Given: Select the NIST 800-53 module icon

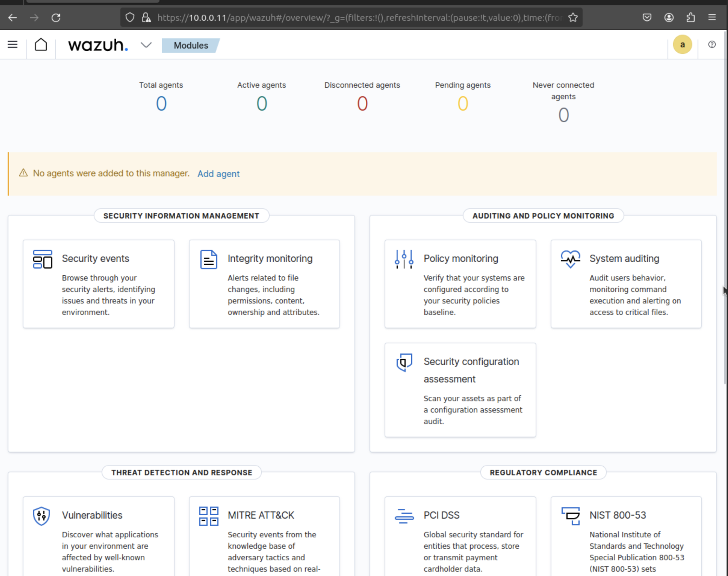Looking at the screenshot, I should point(571,516).
